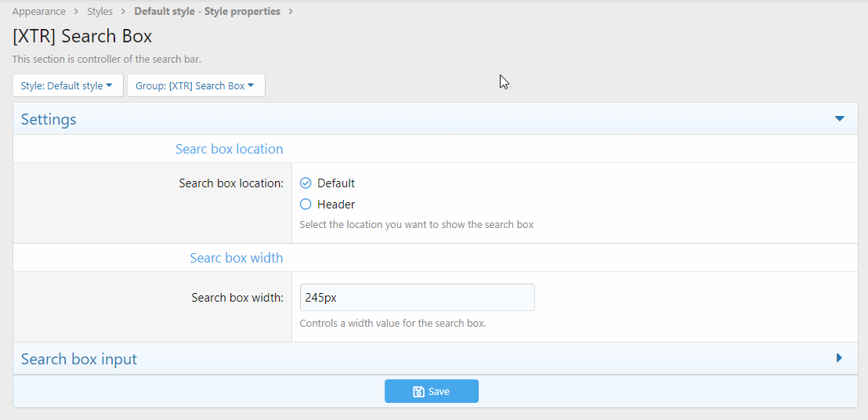Click the caret arrow in Style dropdown
Screen dimensions: 868x420
110,85
